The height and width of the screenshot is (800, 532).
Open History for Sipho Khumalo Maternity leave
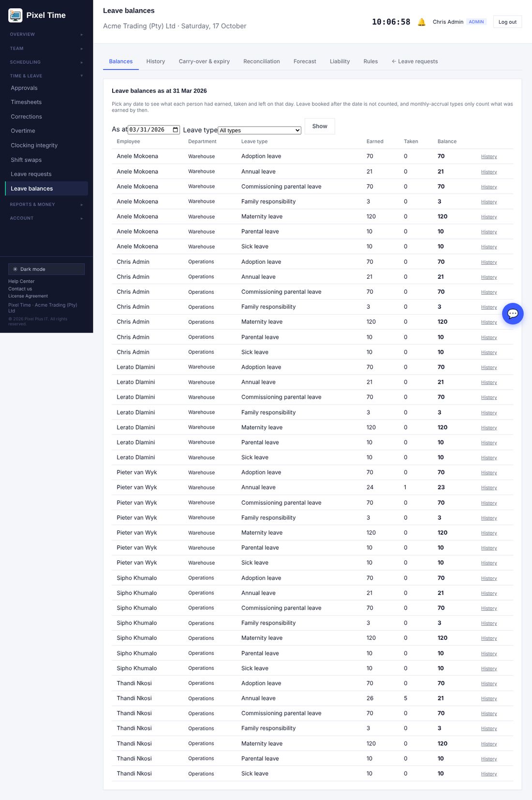(x=489, y=638)
